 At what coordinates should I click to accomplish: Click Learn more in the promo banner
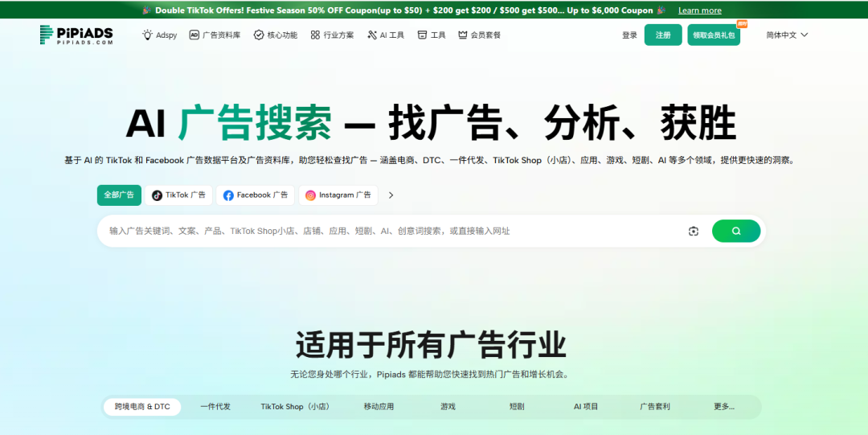click(700, 10)
